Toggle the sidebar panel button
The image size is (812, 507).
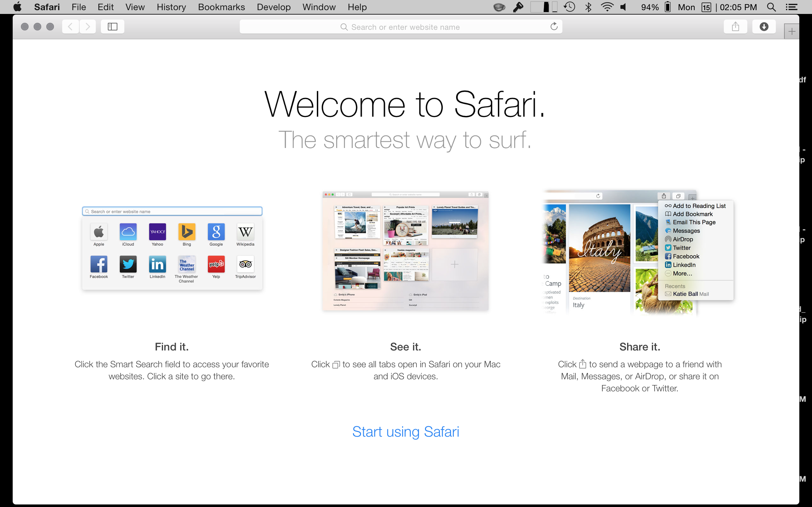pos(112,27)
